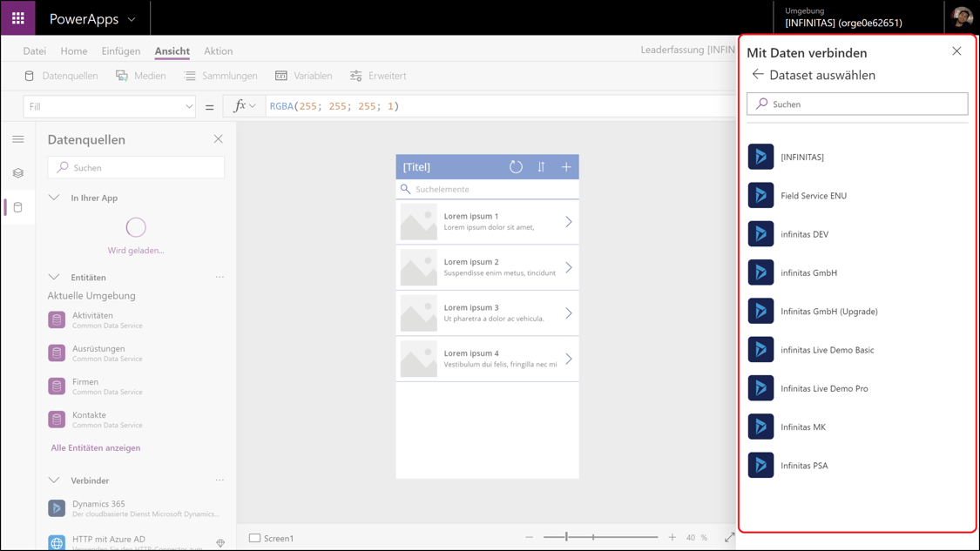Refresh the gallery using the refresh icon
980x551 pixels.
click(x=516, y=165)
